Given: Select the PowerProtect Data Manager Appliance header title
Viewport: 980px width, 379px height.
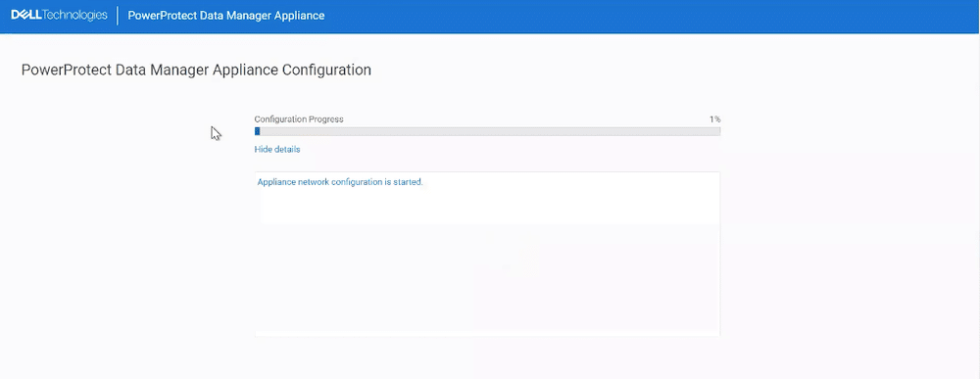Looking at the screenshot, I should click(226, 16).
